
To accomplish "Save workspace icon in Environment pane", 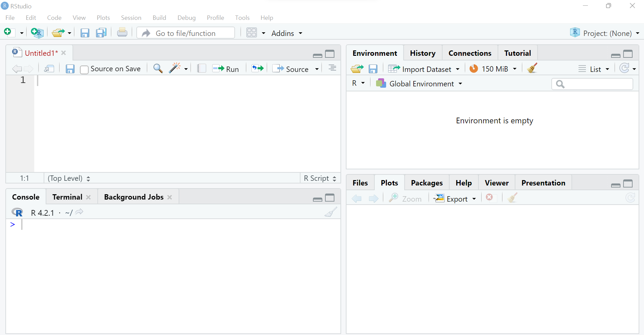I will (373, 69).
